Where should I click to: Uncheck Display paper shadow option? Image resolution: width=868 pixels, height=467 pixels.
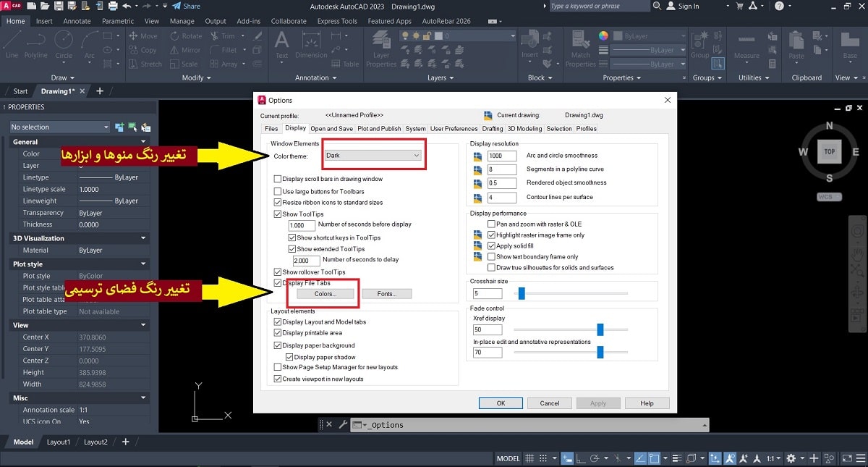point(289,357)
